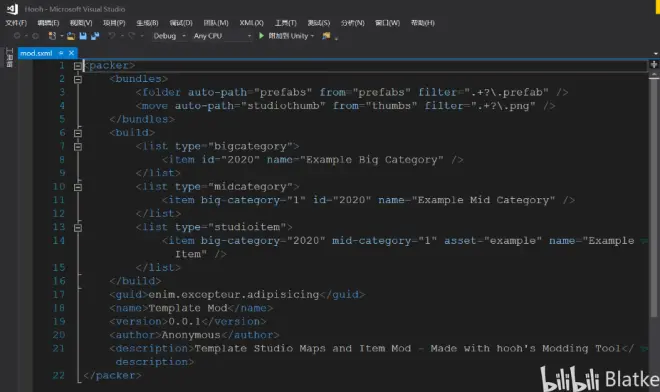Open the Undo history dropdown arrow

[x=122, y=36]
